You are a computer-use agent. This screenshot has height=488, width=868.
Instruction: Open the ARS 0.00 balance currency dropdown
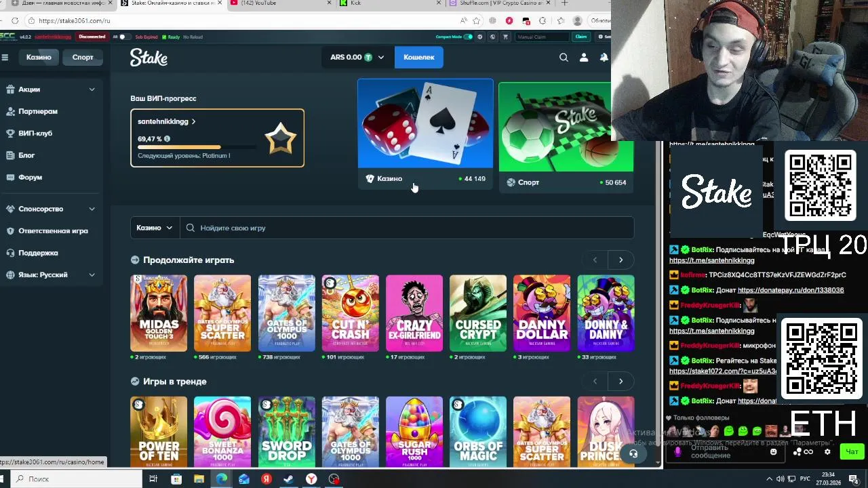tap(357, 58)
